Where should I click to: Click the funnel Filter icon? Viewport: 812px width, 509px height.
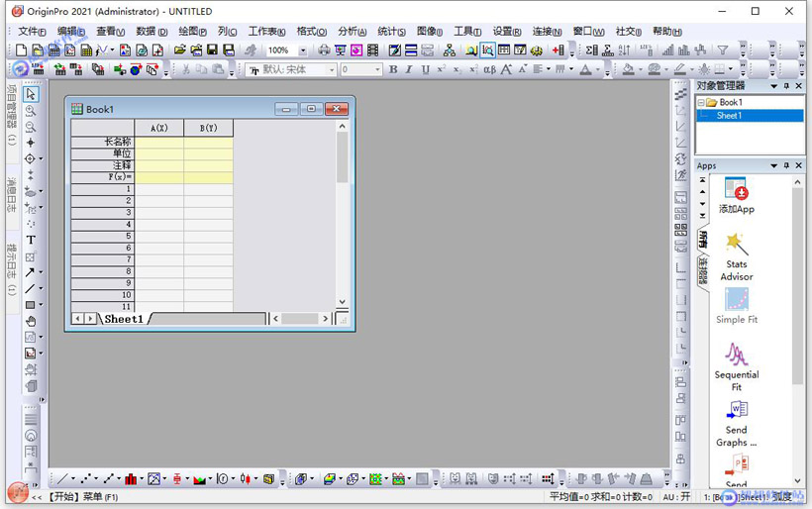[723, 51]
